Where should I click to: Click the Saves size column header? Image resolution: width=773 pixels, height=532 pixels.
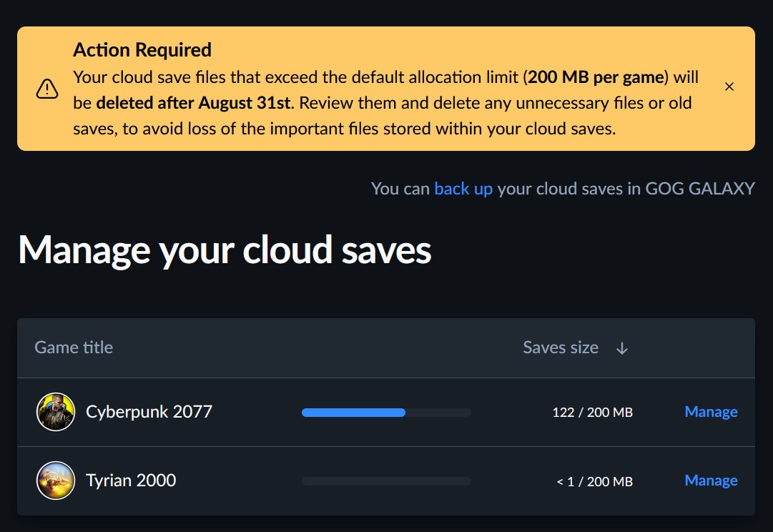point(561,348)
